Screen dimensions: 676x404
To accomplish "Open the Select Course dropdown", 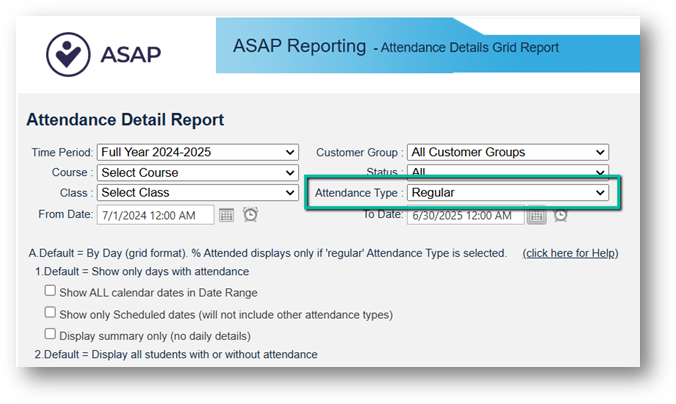I will [x=198, y=172].
